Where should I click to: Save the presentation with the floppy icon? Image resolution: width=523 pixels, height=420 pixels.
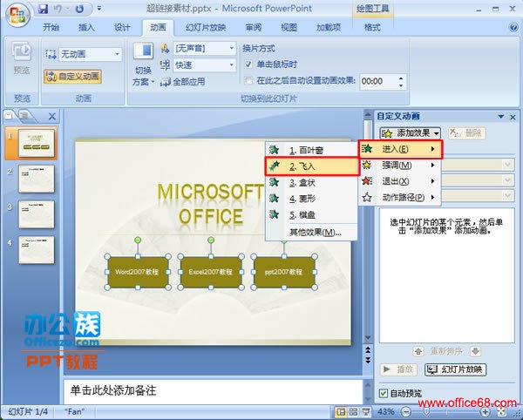43,9
